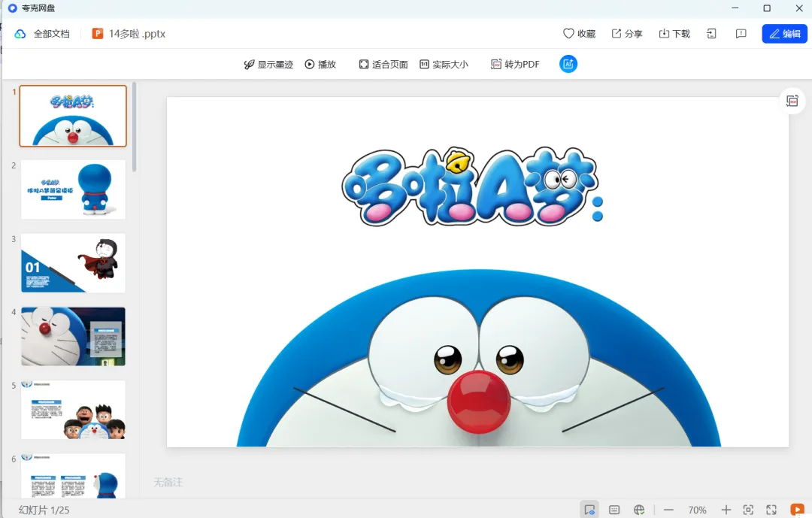Select slide 3 thumbnail with 01
812x518 pixels.
(73, 262)
